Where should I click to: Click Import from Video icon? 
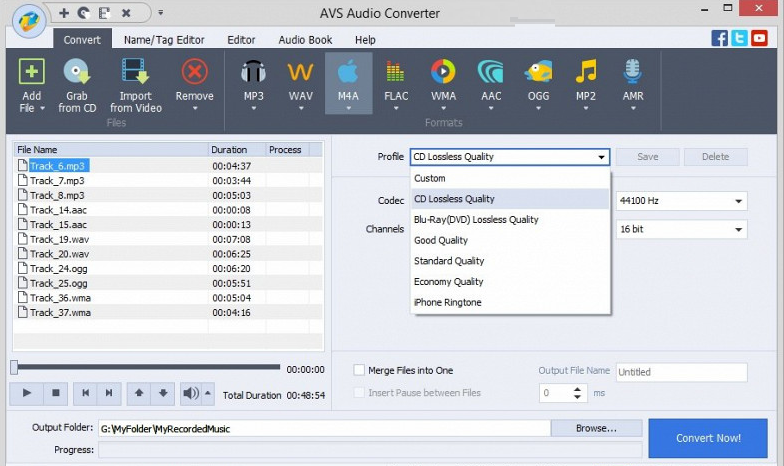point(135,72)
